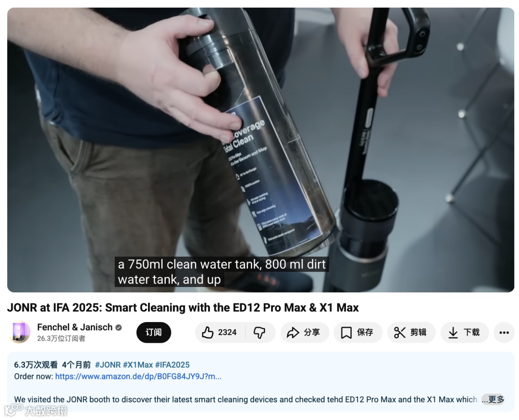Click the share arrow icon
This screenshot has height=420, width=519.
click(x=293, y=332)
